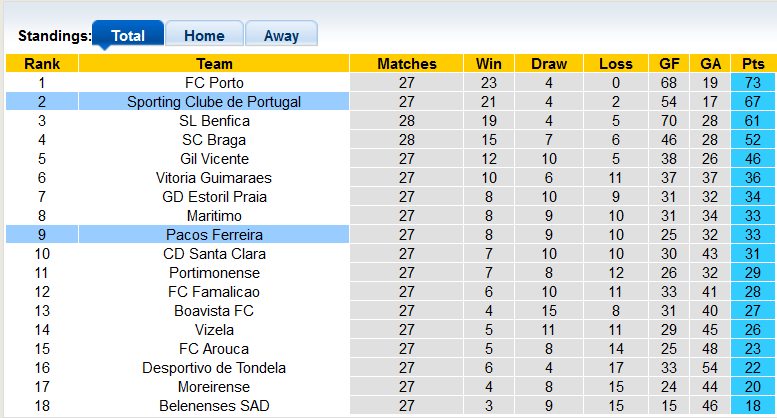The image size is (777, 418).
Task: Open the SL Benfica team page
Action: pos(214,121)
